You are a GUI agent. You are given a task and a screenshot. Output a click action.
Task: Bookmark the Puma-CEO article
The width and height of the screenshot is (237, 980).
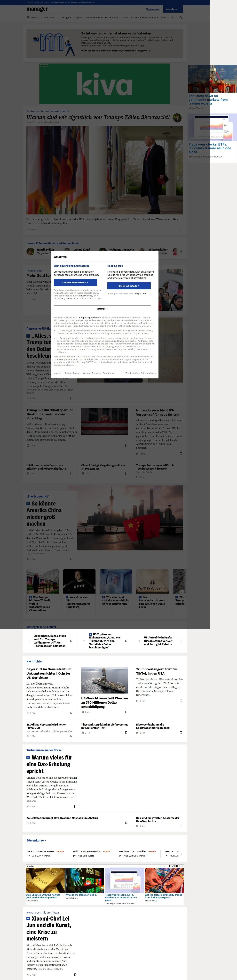pyautogui.click(x=71, y=736)
